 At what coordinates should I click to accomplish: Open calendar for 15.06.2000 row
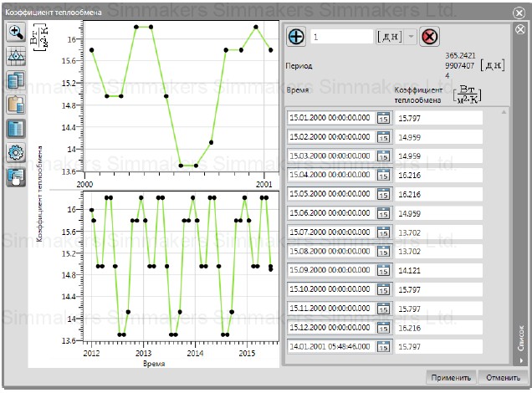[x=383, y=213]
